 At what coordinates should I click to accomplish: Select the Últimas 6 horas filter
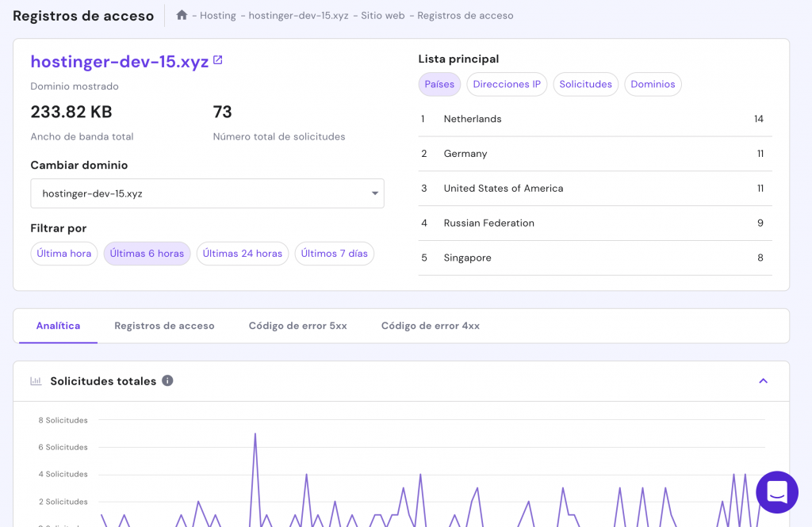point(147,254)
